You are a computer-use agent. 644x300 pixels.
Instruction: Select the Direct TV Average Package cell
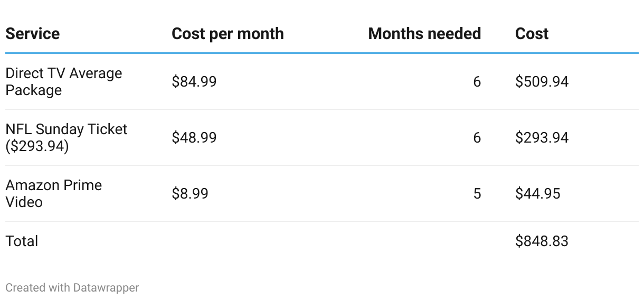tap(63, 81)
